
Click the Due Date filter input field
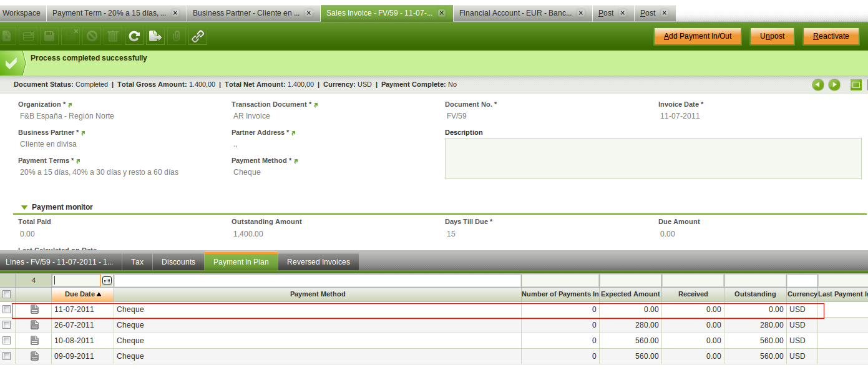point(76,281)
